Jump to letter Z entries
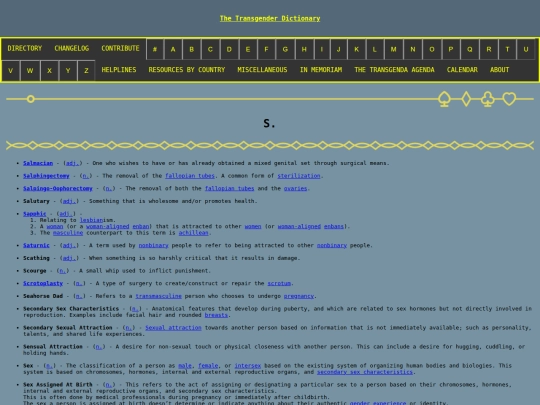The height and width of the screenshot is (405, 540). tap(86, 71)
